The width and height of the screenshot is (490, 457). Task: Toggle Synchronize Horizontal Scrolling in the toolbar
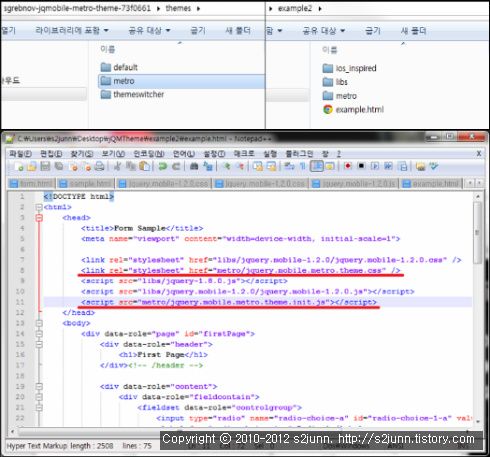click(271, 166)
